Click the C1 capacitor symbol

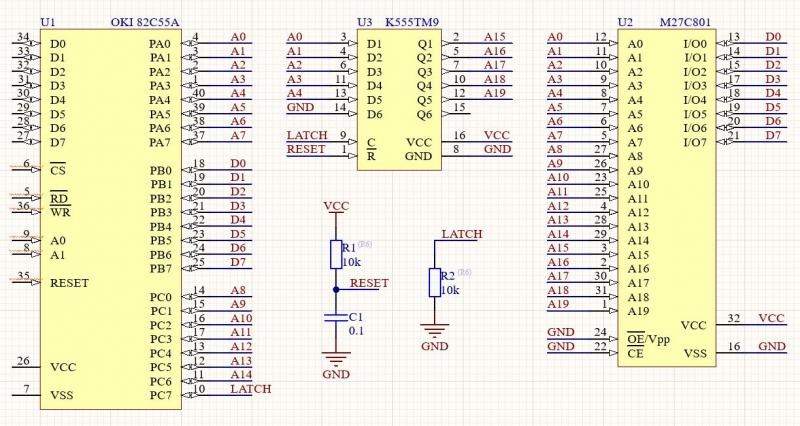coord(336,317)
